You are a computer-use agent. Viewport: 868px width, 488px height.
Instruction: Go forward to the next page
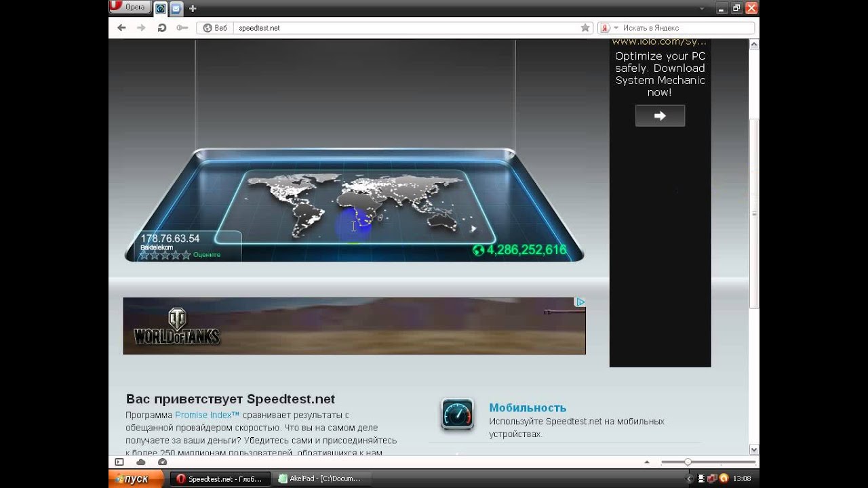[x=141, y=28]
